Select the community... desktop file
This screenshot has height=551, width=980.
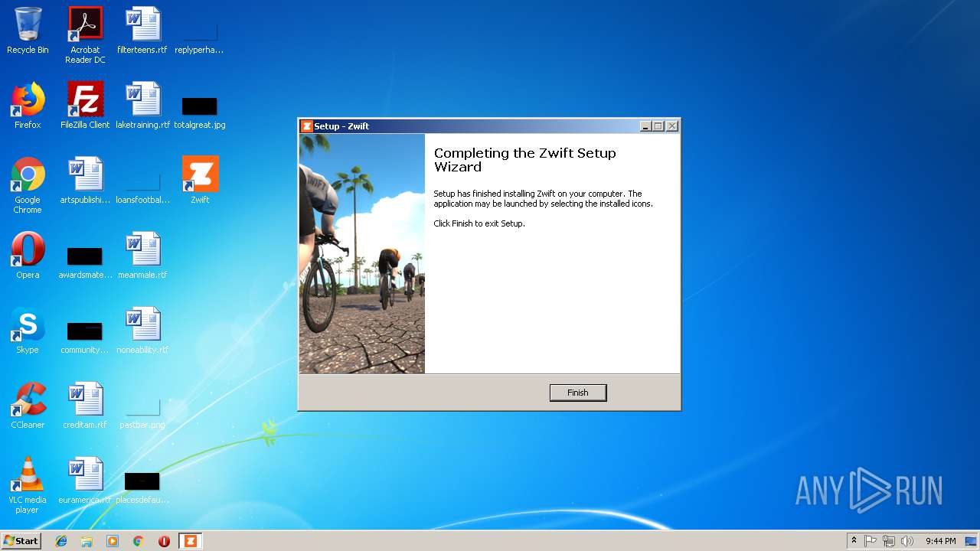pyautogui.click(x=85, y=331)
